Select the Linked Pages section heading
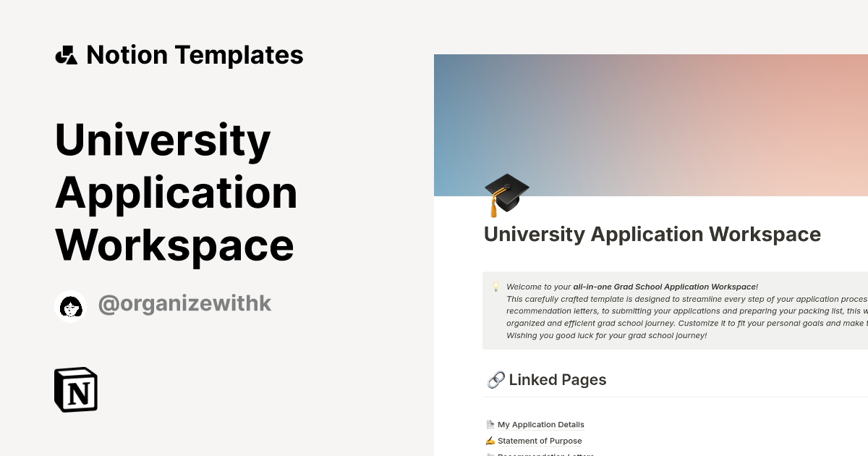 click(x=557, y=379)
